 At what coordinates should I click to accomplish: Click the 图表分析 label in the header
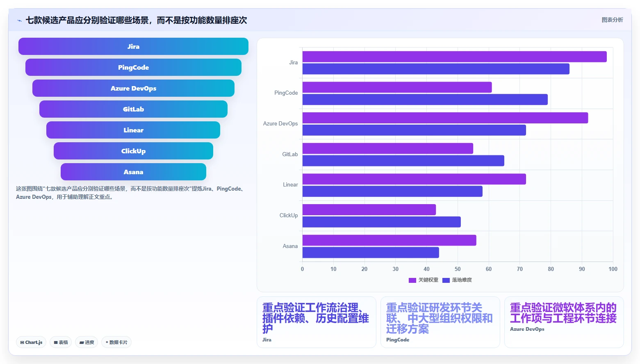(612, 20)
